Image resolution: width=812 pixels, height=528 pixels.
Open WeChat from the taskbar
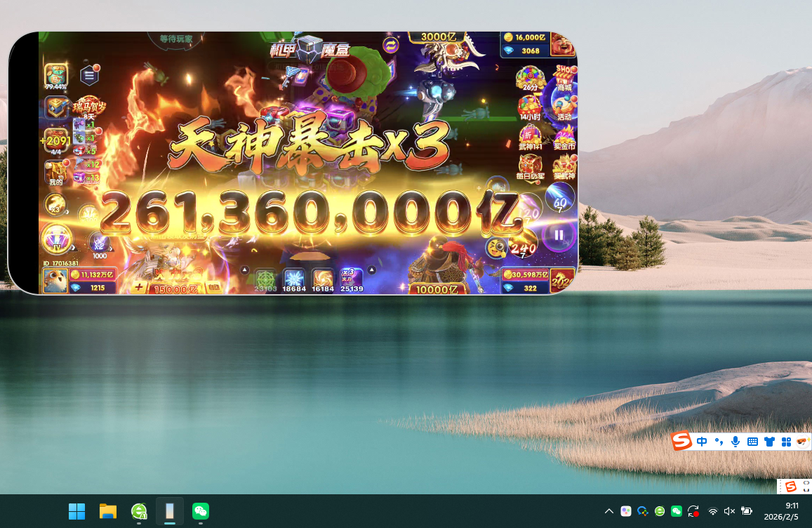click(201, 511)
